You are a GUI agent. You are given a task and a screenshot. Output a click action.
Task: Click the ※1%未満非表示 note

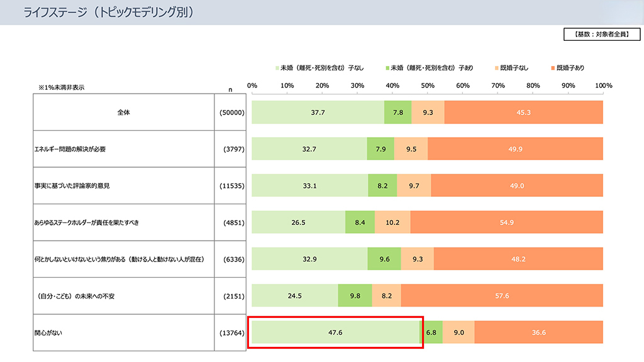[x=61, y=87]
